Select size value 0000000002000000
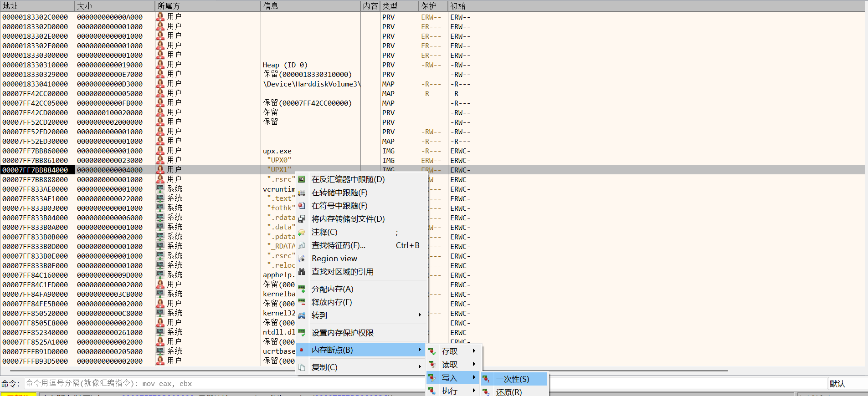 (110, 122)
